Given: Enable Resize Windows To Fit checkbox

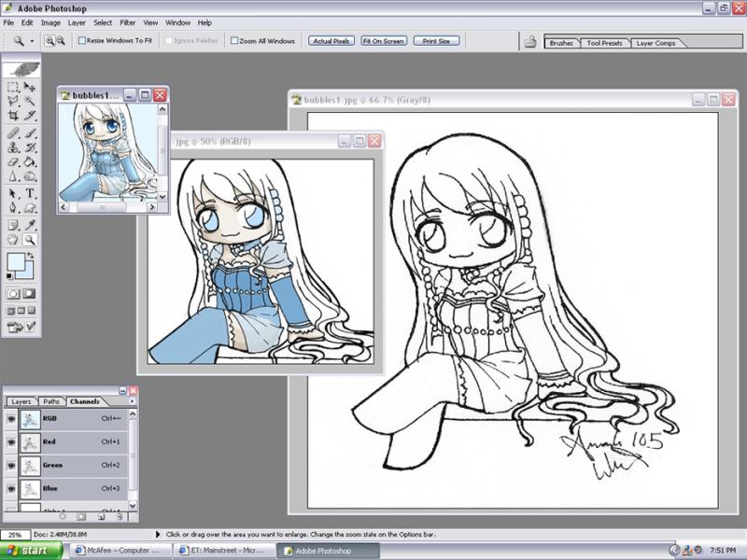Looking at the screenshot, I should pyautogui.click(x=82, y=41).
